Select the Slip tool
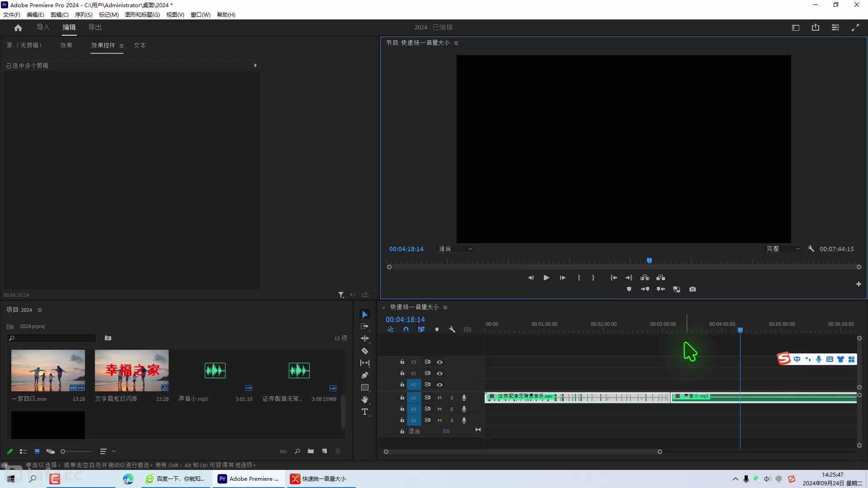This screenshot has width=868, height=488. 365,363
